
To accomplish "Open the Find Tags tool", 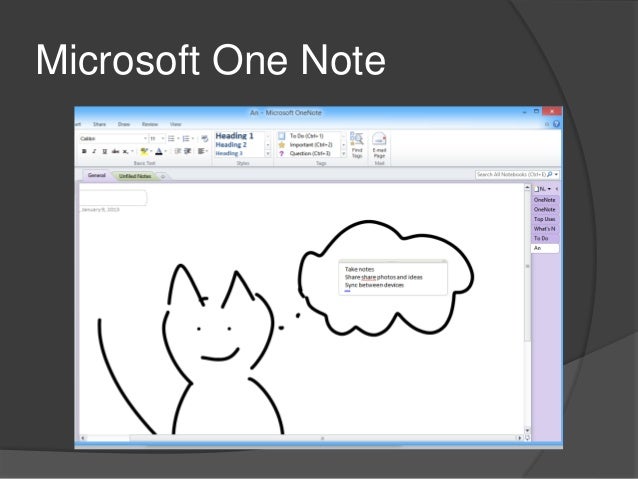I will [357, 145].
